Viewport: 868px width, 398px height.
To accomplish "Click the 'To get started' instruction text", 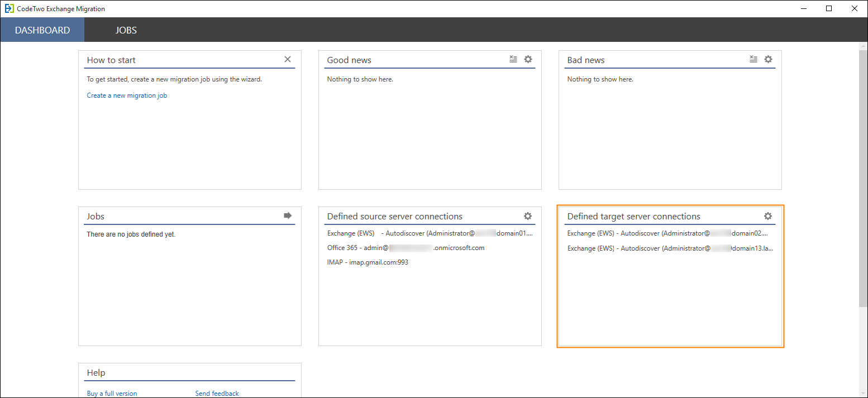I will coord(174,79).
